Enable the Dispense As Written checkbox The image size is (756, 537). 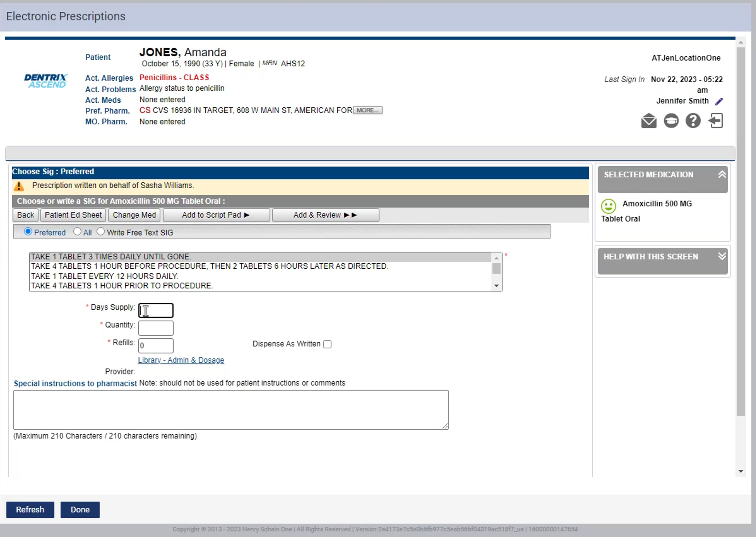point(327,344)
